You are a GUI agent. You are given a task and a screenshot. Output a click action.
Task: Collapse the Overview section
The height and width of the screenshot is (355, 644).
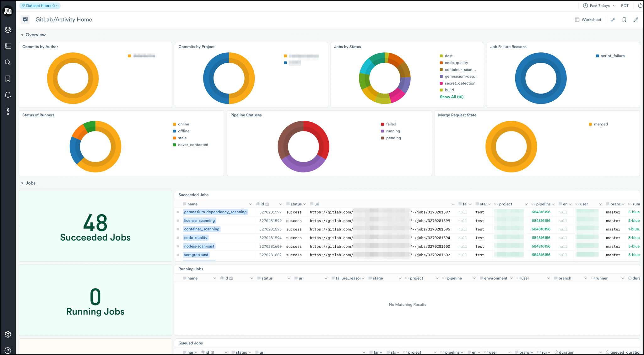(x=22, y=35)
